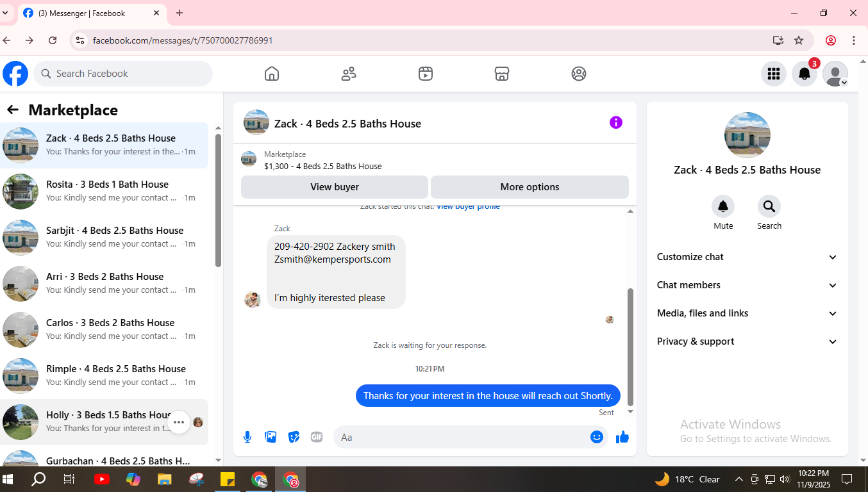Image resolution: width=868 pixels, height=492 pixels.
Task: Open the nine-dot Menu grid
Action: coord(774,74)
